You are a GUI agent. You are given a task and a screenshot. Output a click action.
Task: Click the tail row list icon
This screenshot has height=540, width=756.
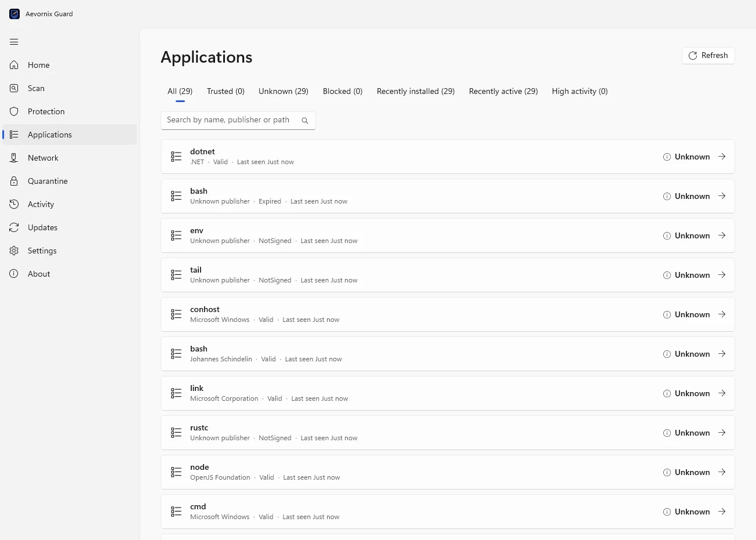(176, 275)
